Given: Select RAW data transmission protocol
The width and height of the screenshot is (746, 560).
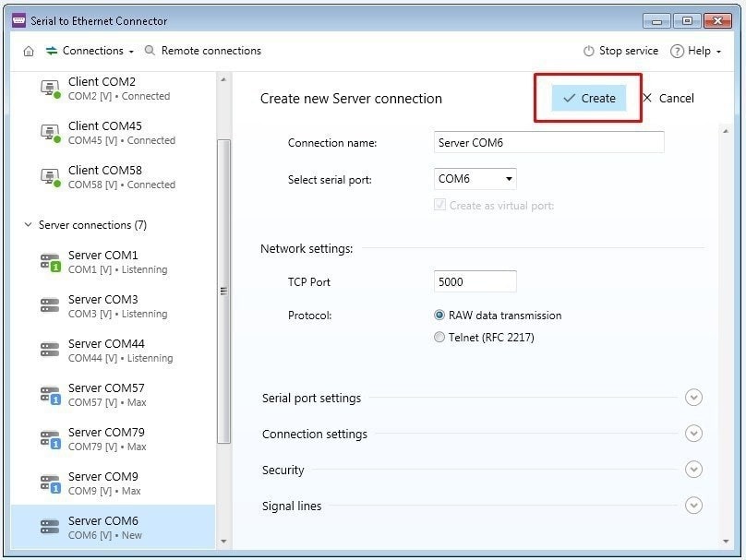Looking at the screenshot, I should coord(439,316).
